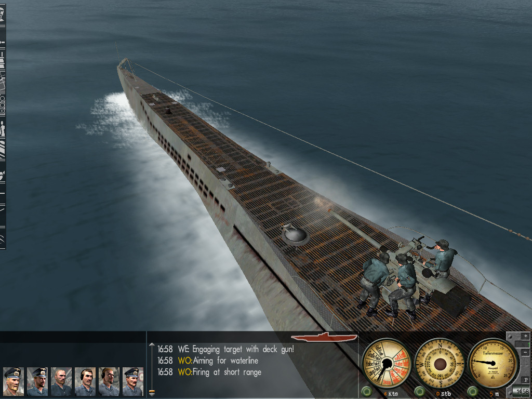This screenshot has width=532, height=399.
Task: Open the last officer portrait with mustache
Action: click(x=132, y=381)
